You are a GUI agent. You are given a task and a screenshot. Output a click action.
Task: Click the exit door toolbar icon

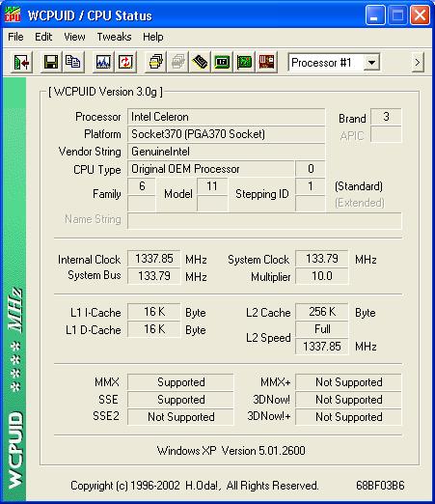[x=21, y=62]
